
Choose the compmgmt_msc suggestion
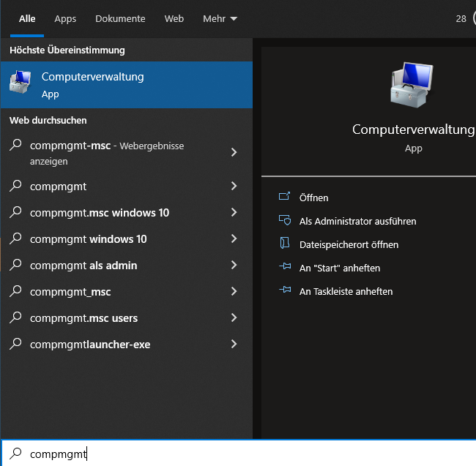127,292
